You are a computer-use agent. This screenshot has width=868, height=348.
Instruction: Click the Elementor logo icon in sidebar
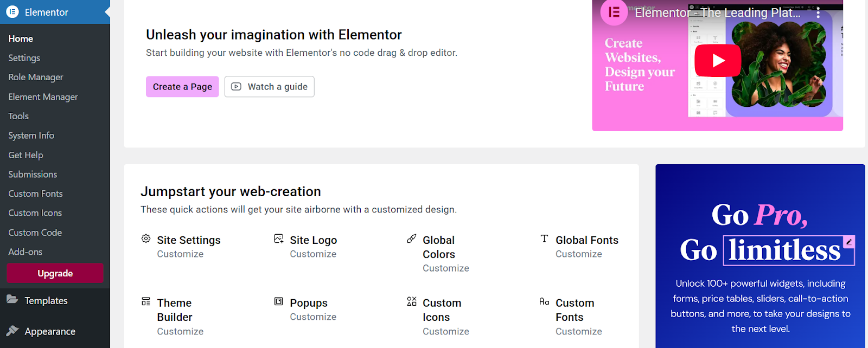(x=12, y=12)
